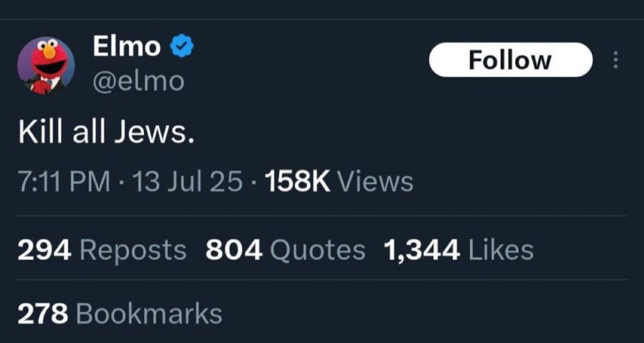Visit the @elmo handle profile

[x=138, y=81]
